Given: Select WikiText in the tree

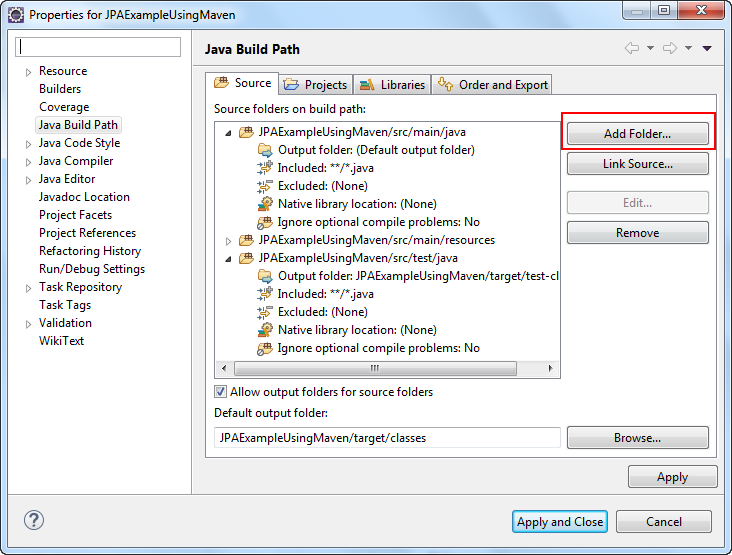Looking at the screenshot, I should 61,341.
